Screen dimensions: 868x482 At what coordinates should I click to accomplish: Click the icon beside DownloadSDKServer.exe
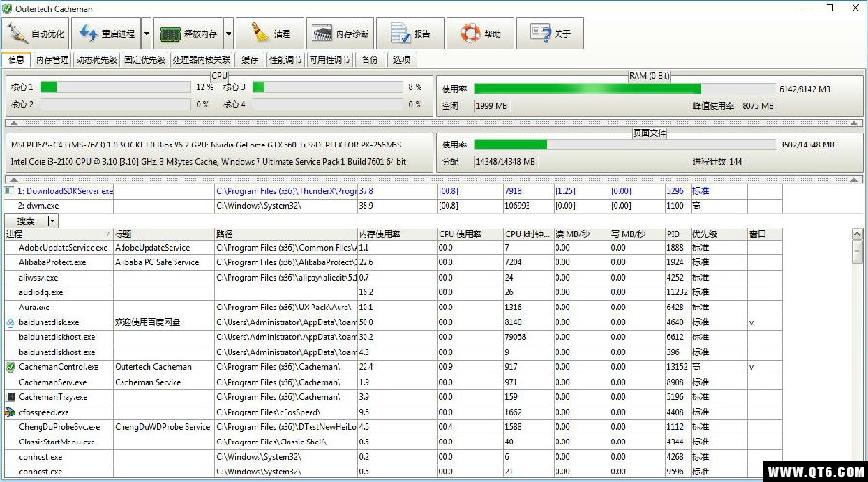[x=9, y=190]
